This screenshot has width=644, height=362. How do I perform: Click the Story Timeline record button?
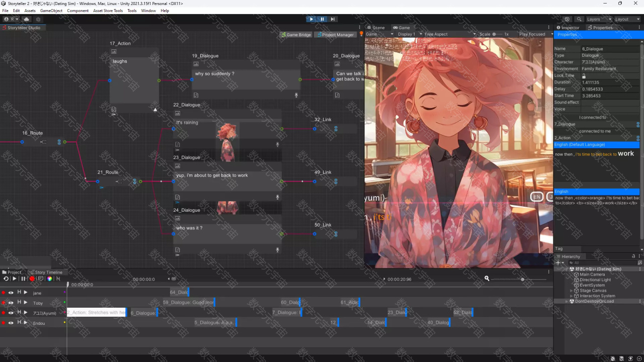click(32, 279)
